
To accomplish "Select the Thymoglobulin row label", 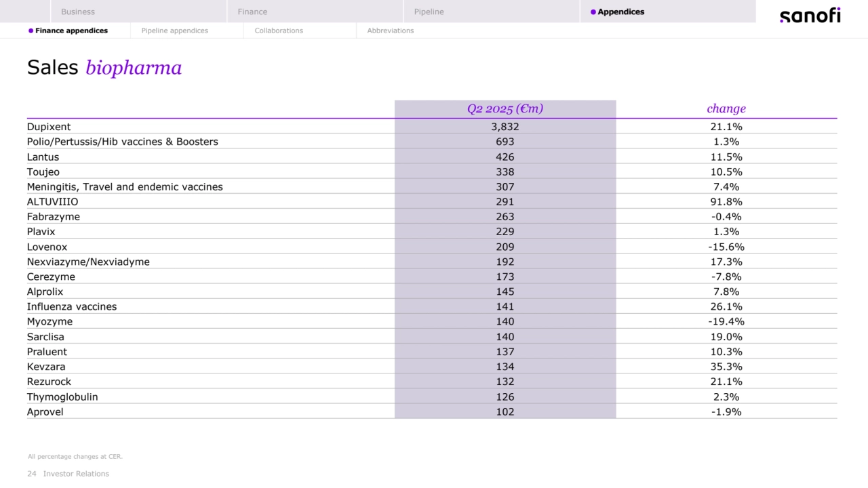I will click(x=62, y=396).
